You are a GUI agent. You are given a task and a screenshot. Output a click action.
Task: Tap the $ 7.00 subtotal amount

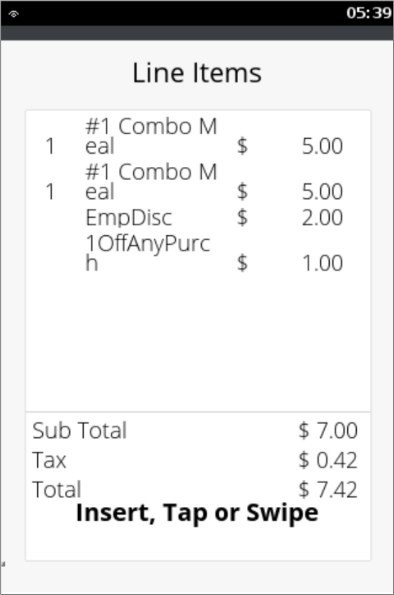click(x=328, y=430)
